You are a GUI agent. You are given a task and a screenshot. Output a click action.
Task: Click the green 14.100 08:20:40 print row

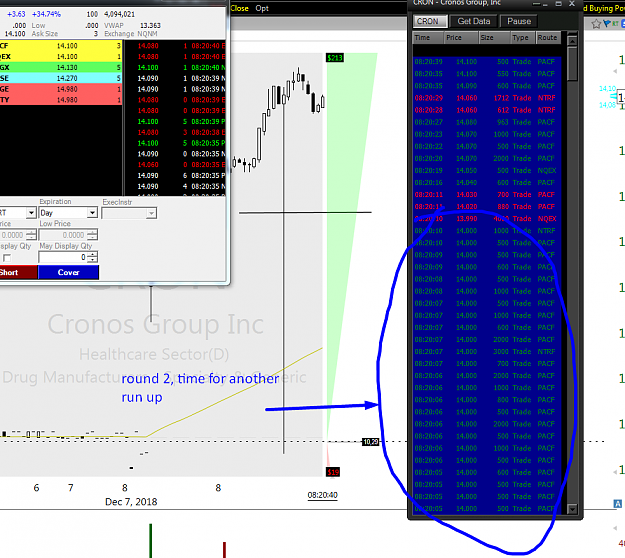pyautogui.click(x=175, y=67)
